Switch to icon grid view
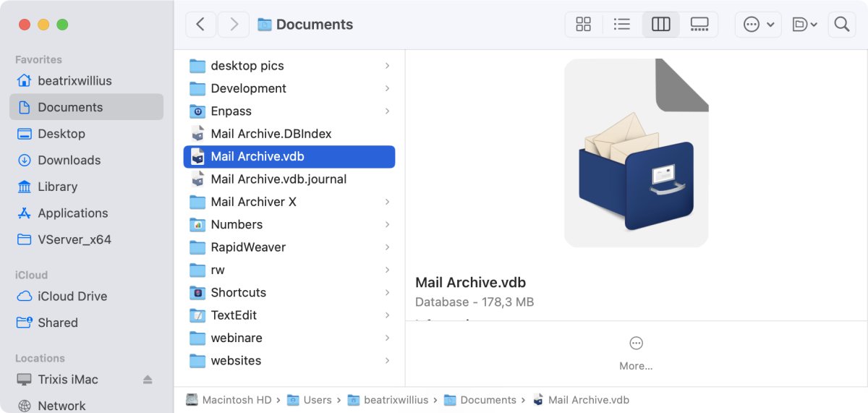Image resolution: width=868 pixels, height=413 pixels. coord(584,25)
